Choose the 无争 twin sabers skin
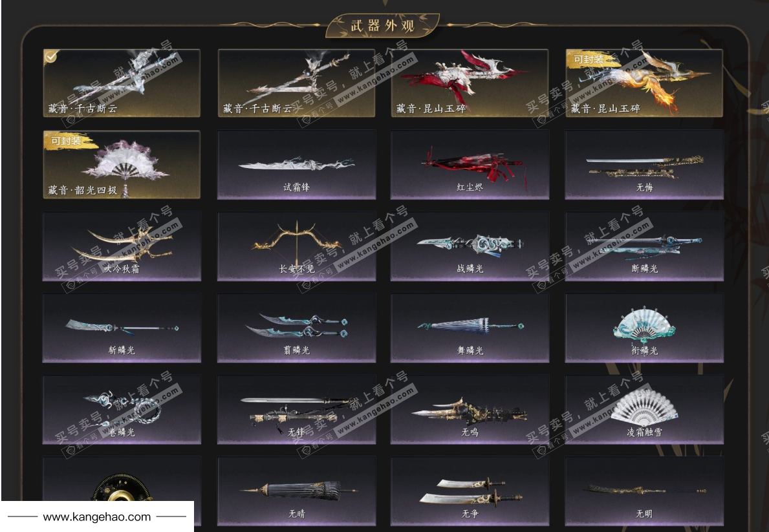The image size is (769, 532). tap(470, 491)
